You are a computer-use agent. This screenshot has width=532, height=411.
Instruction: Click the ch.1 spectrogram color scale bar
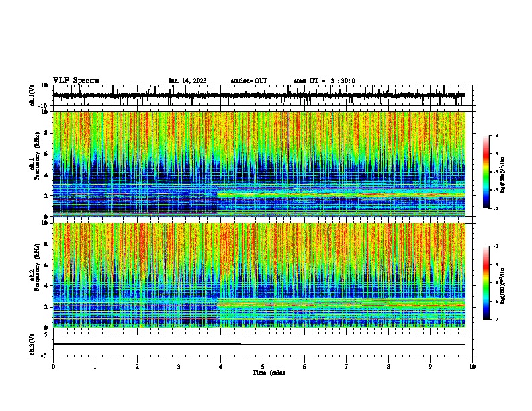pos(486,172)
